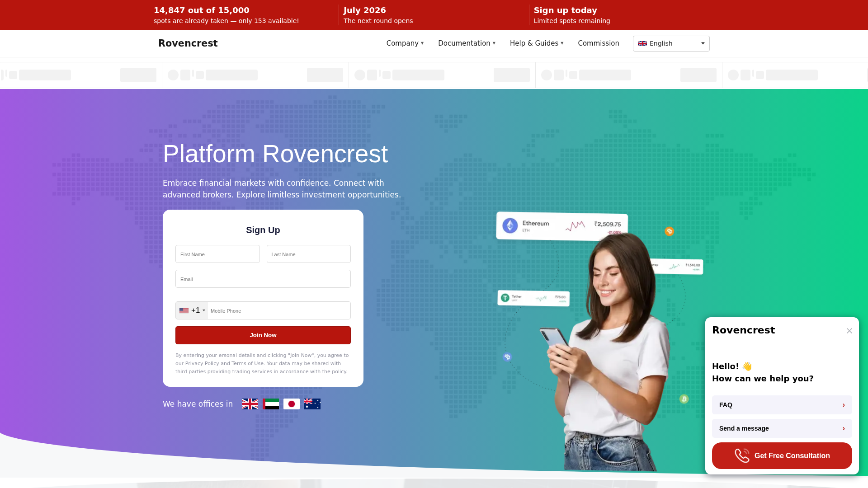Click the '14,847 out of 15,000' text

(202, 10)
